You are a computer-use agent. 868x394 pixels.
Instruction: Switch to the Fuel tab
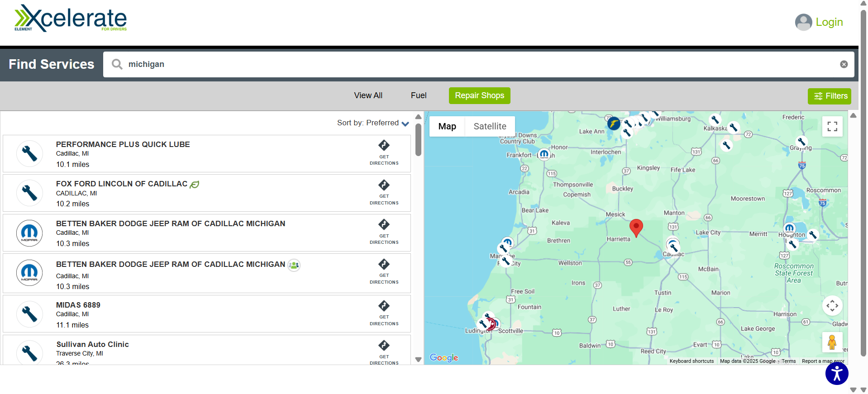pyautogui.click(x=419, y=95)
